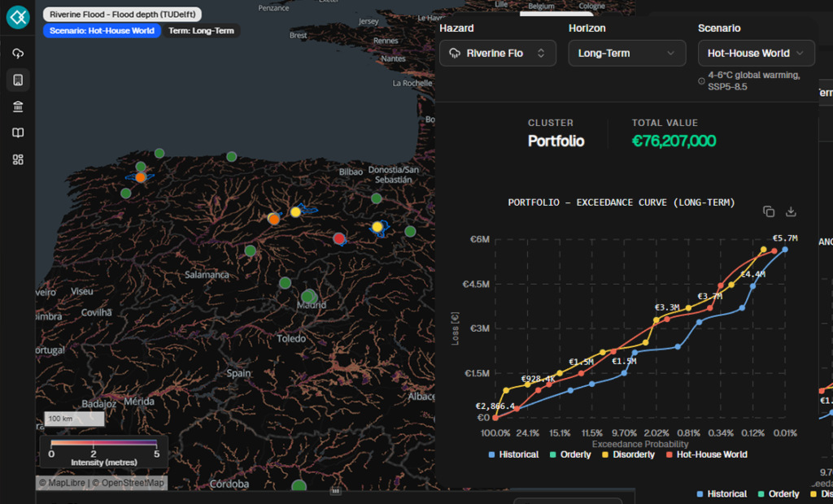Open the Hazard dropdown showing Riverine Flood
The height and width of the screenshot is (504, 833).
pos(499,53)
